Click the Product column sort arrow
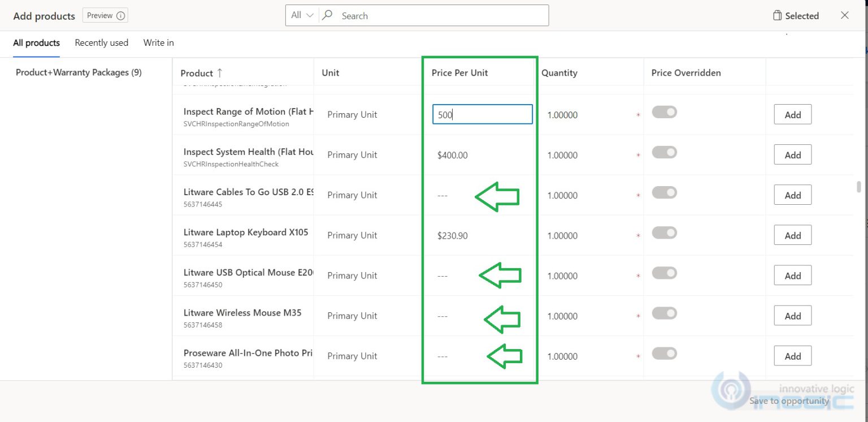This screenshot has height=422, width=868. pos(220,72)
